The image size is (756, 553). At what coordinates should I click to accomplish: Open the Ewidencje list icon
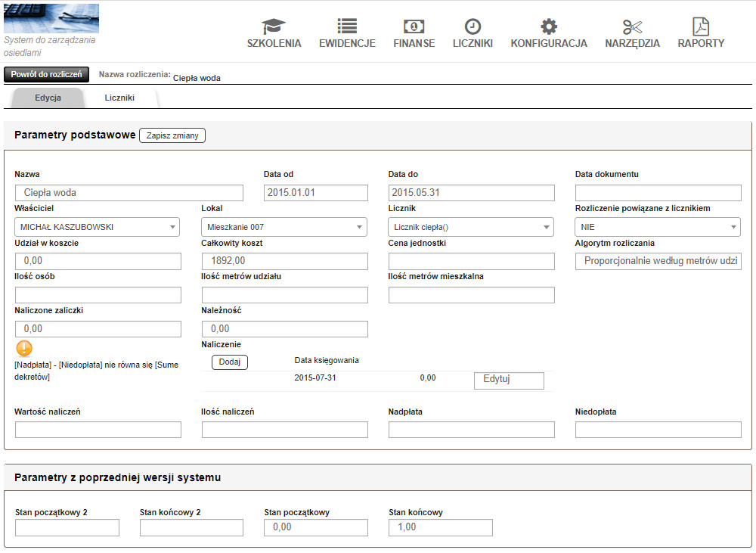(347, 26)
